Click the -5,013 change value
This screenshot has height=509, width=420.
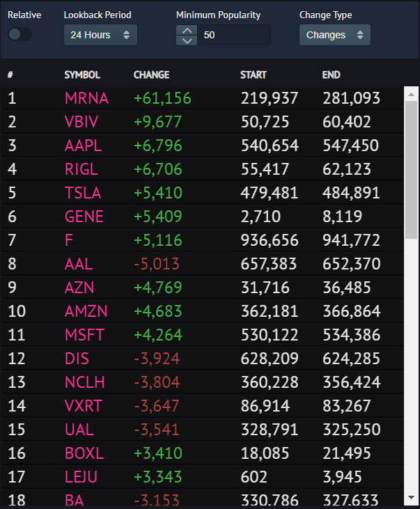click(x=157, y=264)
